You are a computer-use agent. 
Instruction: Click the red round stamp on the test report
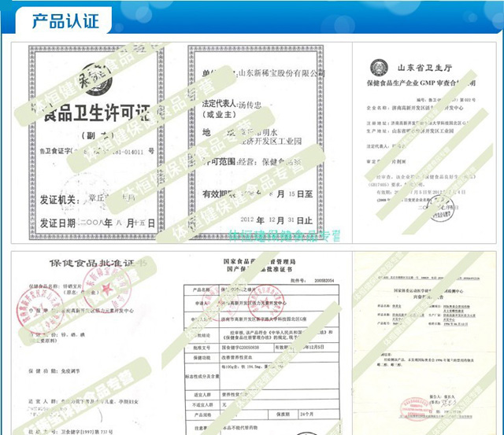click(x=415, y=409)
